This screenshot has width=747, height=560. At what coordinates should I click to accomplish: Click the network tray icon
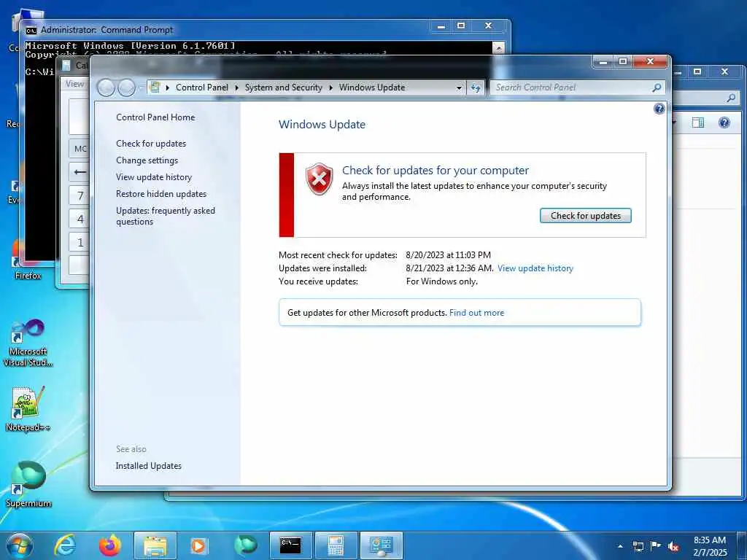[x=638, y=546]
